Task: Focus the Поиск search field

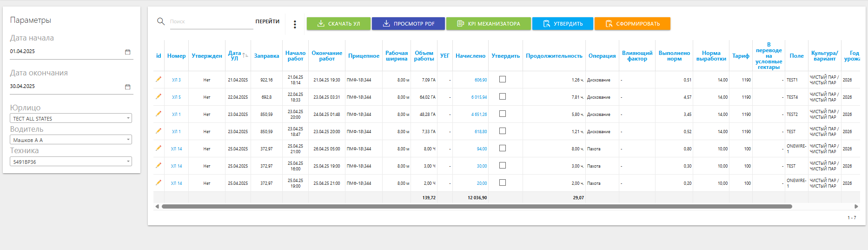Action: pyautogui.click(x=211, y=22)
